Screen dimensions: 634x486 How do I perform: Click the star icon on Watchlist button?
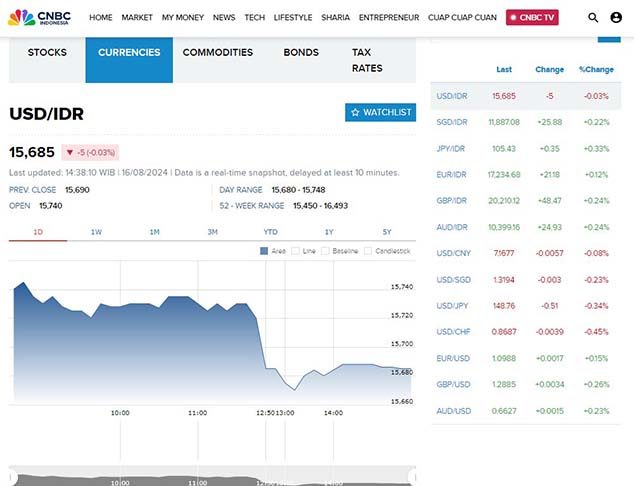tap(355, 113)
